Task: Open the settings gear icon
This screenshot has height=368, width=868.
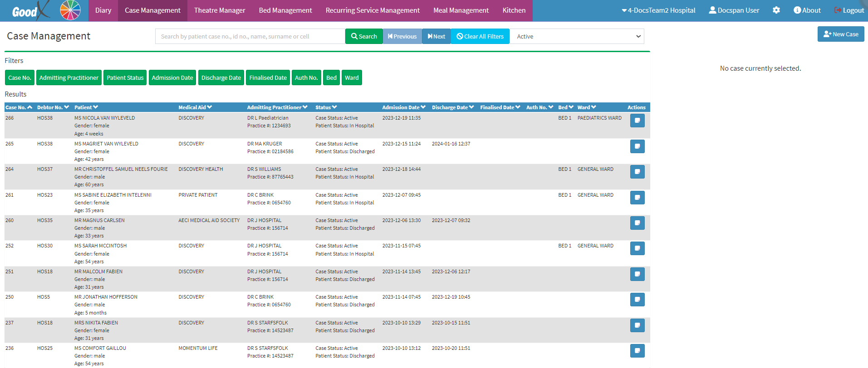Action: pos(776,10)
